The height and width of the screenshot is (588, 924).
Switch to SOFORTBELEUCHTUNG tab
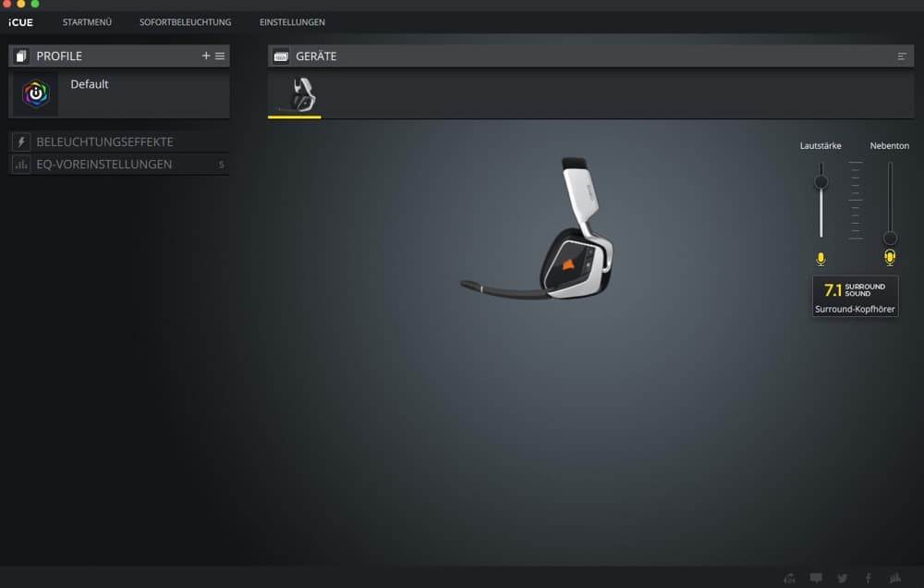[x=185, y=22]
